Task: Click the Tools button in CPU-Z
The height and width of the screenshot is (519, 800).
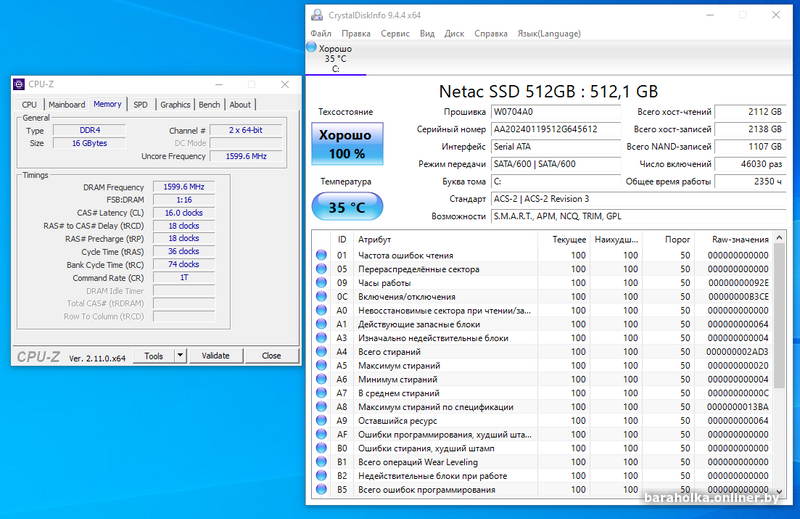Action: tap(154, 356)
